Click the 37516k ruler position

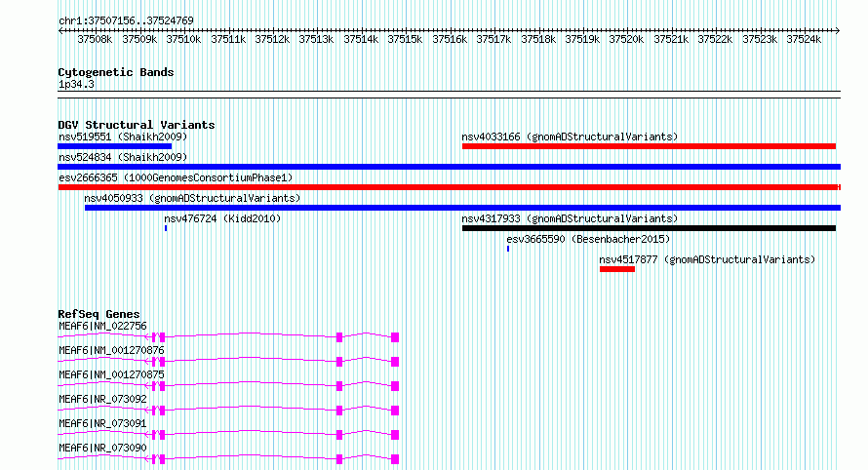tap(450, 39)
